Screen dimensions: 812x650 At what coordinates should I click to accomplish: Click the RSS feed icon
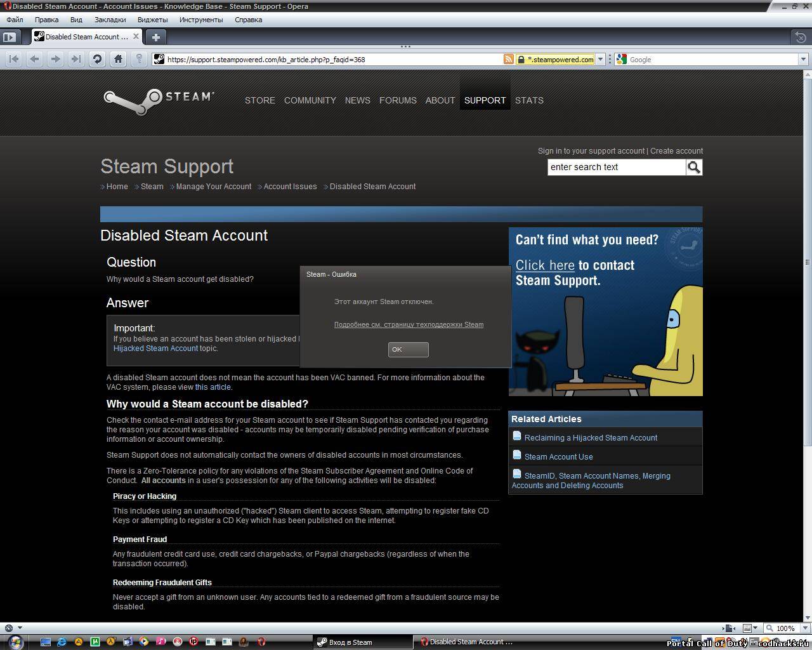[508, 59]
